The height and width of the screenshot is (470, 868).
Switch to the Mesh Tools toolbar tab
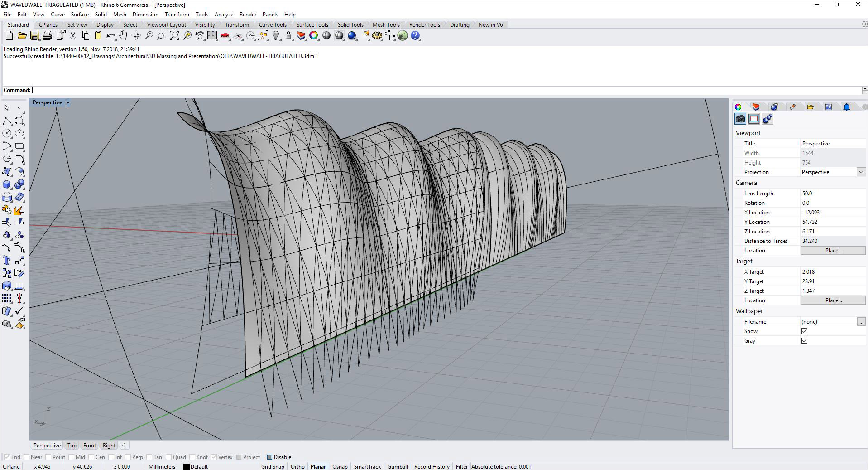pos(386,25)
